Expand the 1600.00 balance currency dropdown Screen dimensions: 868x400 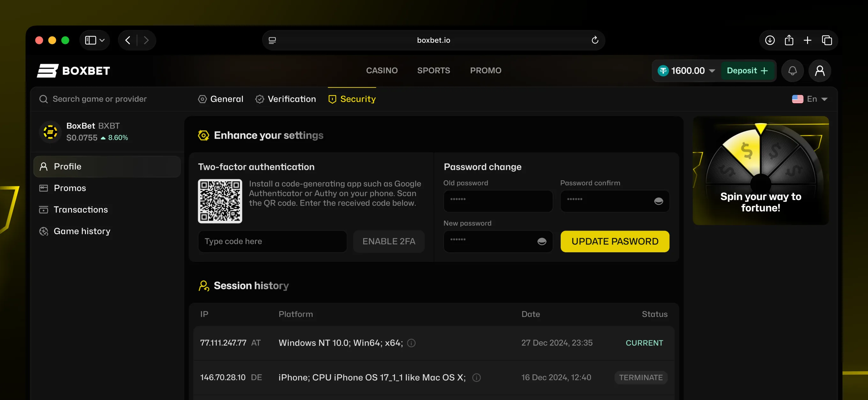[x=712, y=71]
